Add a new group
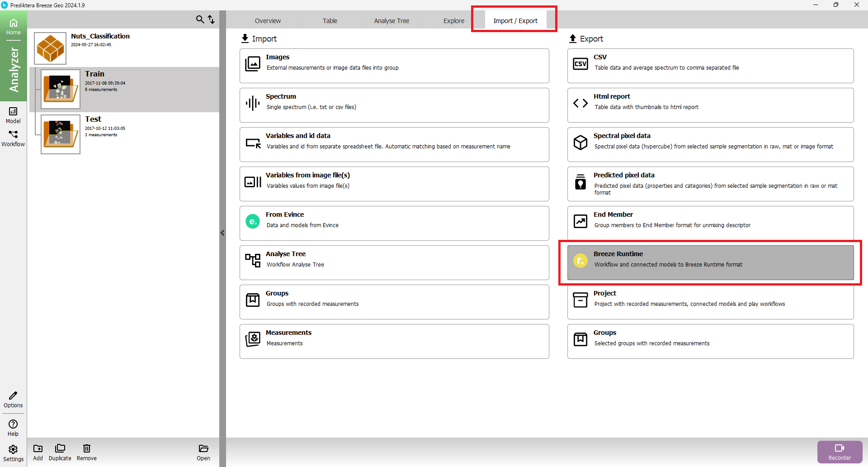Viewport: 868px width, 467px height. tap(38, 452)
